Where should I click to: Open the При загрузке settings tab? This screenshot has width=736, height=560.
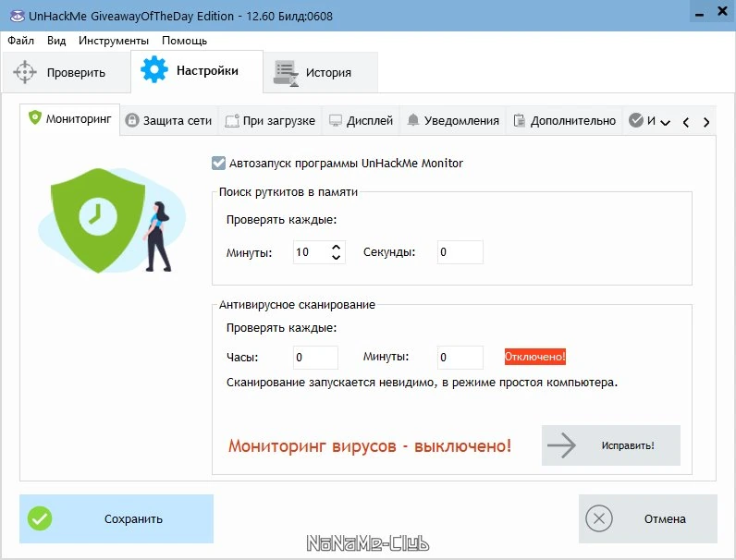[270, 120]
